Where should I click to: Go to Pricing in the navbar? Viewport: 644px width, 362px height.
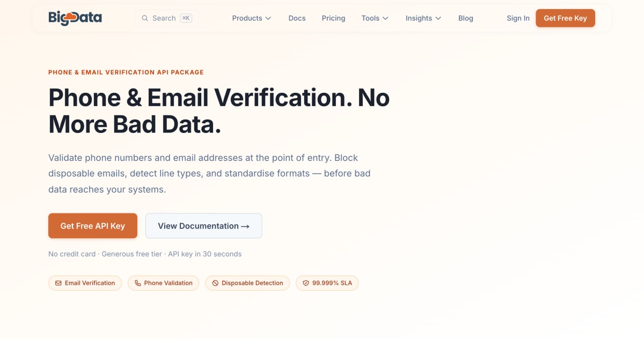(333, 18)
